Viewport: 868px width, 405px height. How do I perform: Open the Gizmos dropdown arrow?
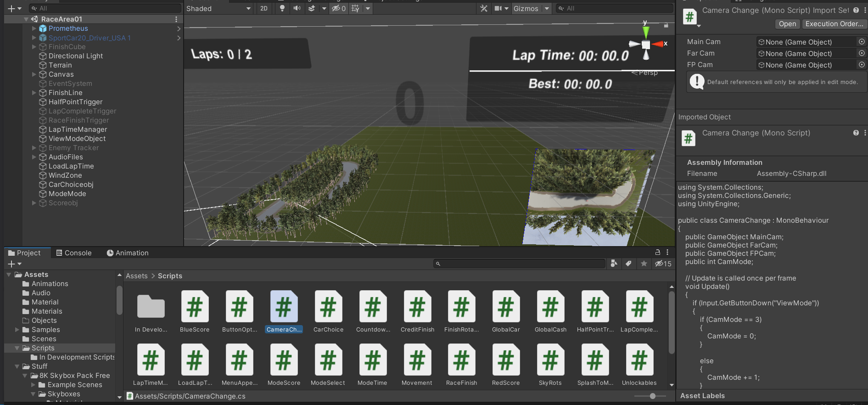coord(547,8)
